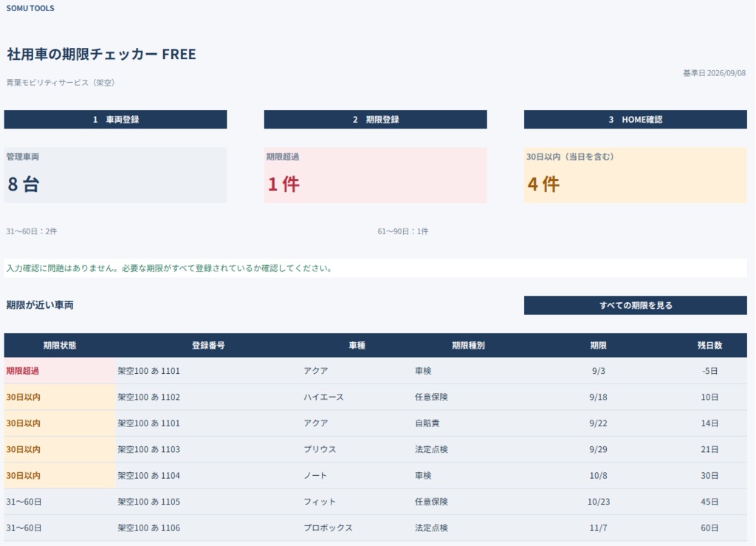Click the 任意保険 cell in the フィット row
Screen dimensions: 756x546
coord(431,502)
